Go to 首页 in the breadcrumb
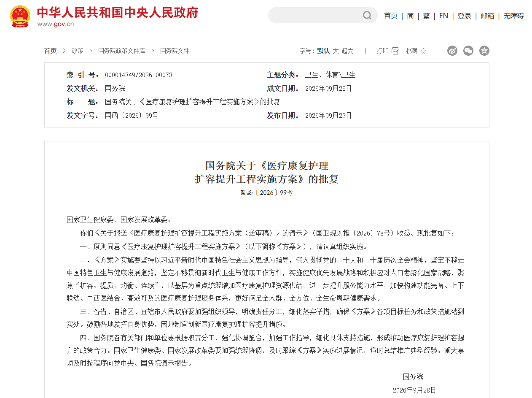532x398 pixels. pyautogui.click(x=51, y=51)
